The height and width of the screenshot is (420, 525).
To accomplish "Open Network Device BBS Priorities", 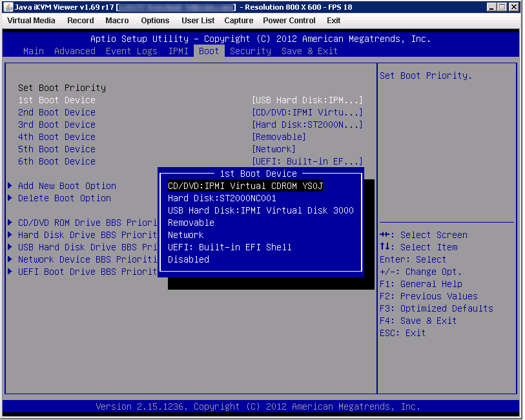I will click(87, 259).
